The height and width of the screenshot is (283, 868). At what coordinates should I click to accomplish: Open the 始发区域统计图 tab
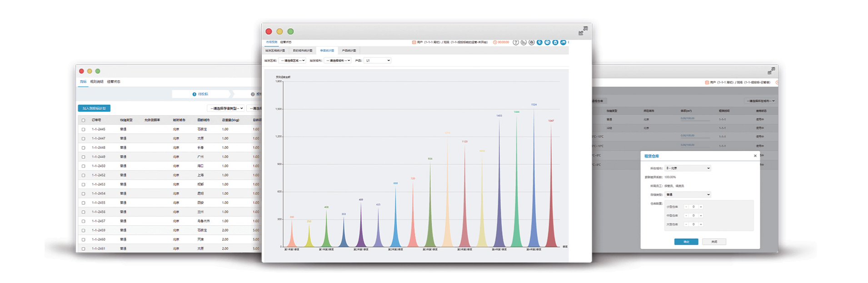point(275,51)
